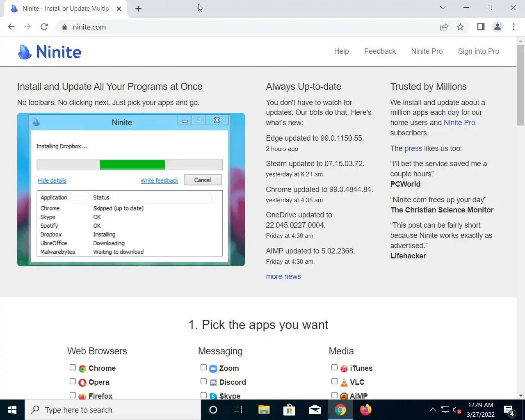525x420 pixels.
Task: Reload the ninite.com page
Action: click(44, 27)
